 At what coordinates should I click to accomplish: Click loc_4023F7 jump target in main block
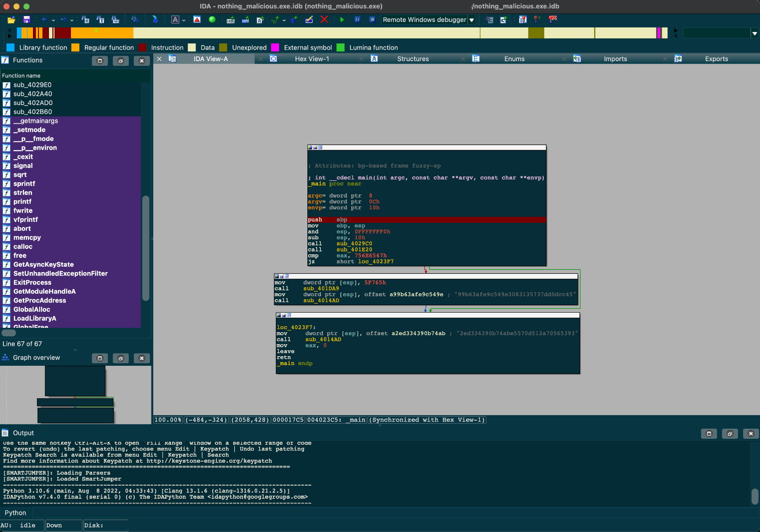pyautogui.click(x=376, y=262)
